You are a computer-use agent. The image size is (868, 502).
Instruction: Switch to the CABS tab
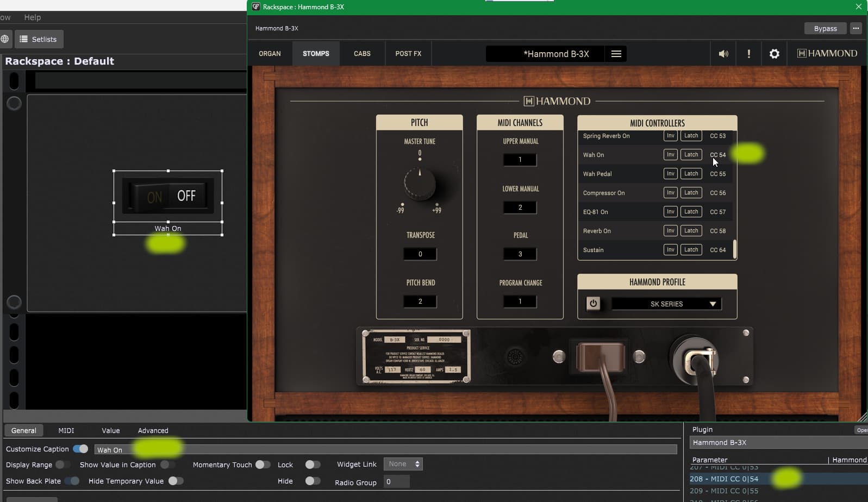[362, 54]
